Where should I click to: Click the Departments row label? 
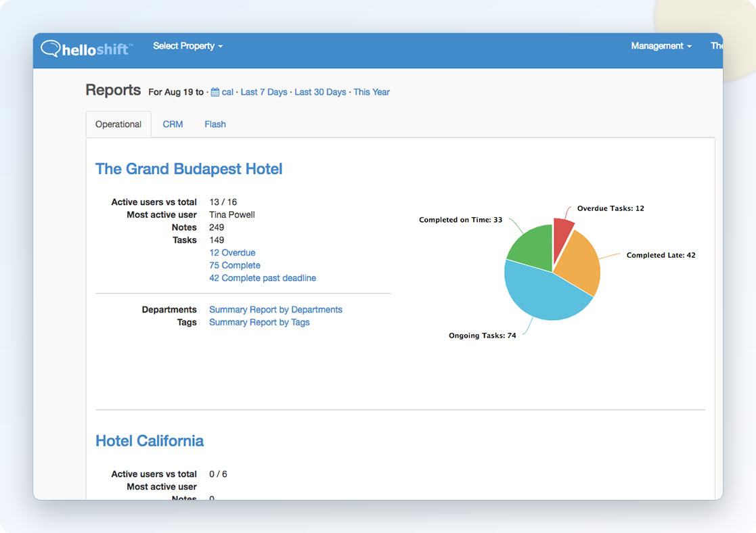click(169, 309)
